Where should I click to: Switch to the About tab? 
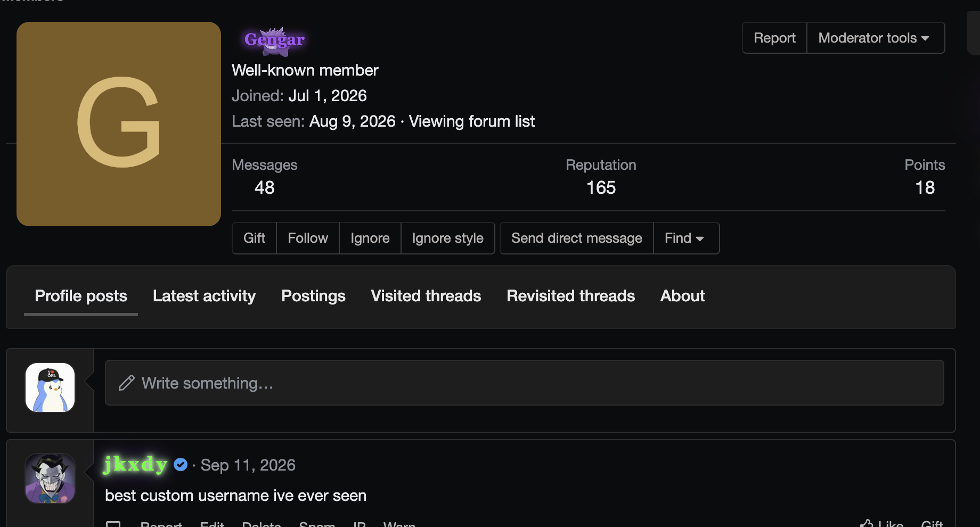682,296
